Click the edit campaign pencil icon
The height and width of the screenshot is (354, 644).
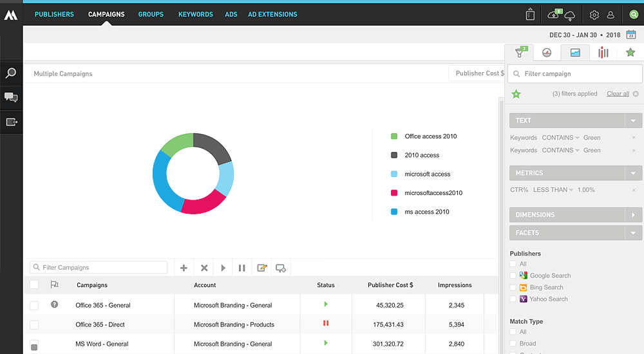click(x=261, y=268)
